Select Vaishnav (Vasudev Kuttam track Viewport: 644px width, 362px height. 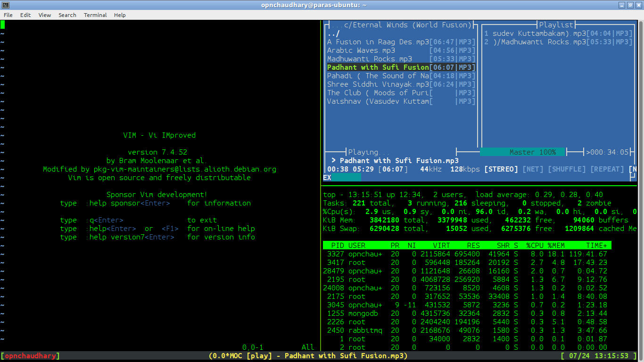point(401,101)
